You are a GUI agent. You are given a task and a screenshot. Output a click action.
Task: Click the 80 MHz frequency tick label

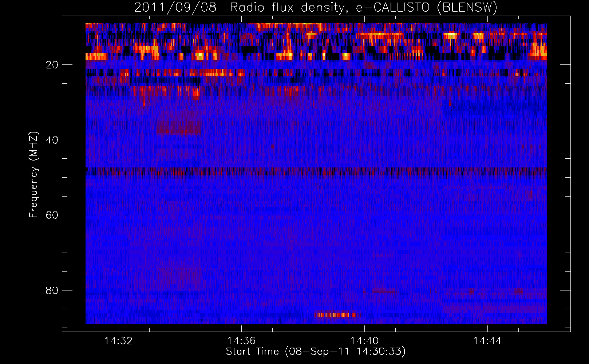(x=52, y=290)
